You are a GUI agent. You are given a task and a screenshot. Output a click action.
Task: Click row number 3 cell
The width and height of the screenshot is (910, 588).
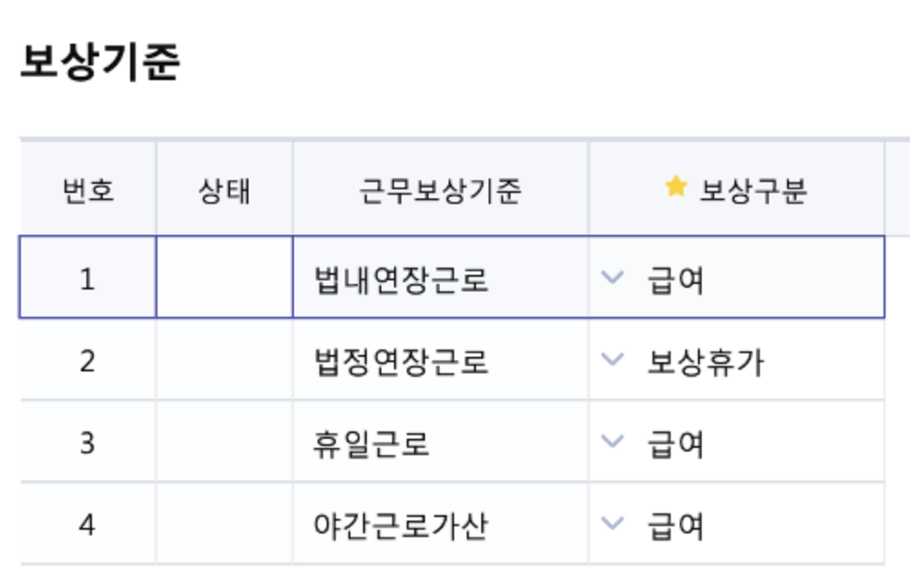click(87, 443)
